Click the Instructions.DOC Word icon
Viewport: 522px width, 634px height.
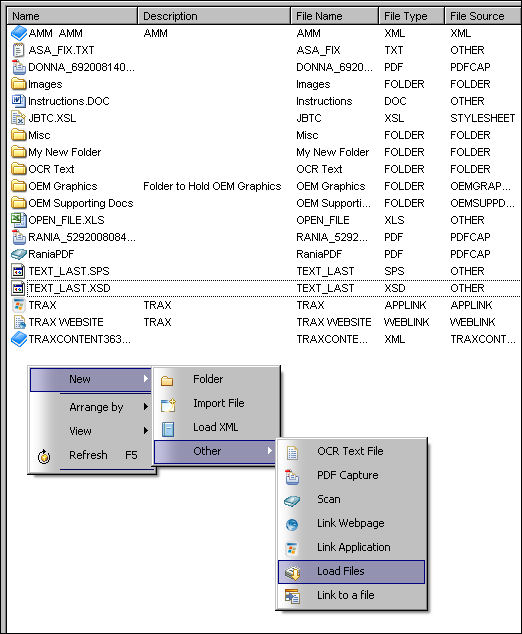click(19, 101)
